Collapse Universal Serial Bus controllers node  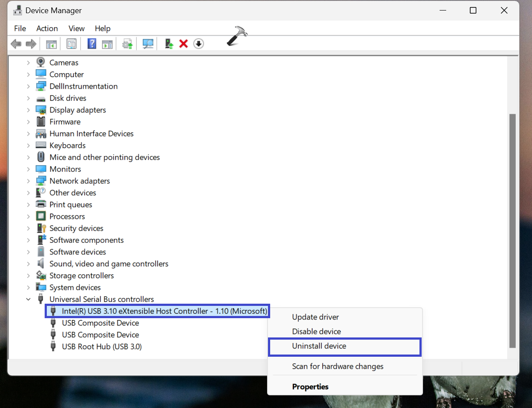28,299
